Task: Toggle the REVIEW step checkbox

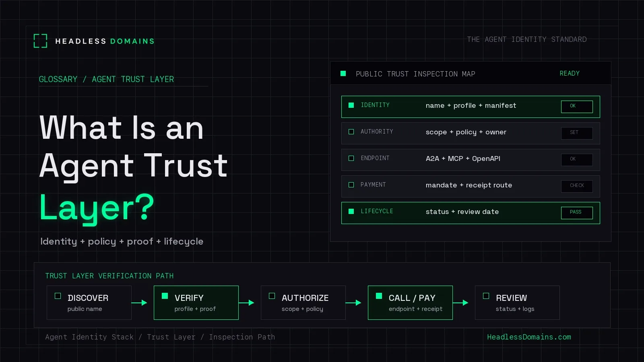Action: (x=486, y=296)
